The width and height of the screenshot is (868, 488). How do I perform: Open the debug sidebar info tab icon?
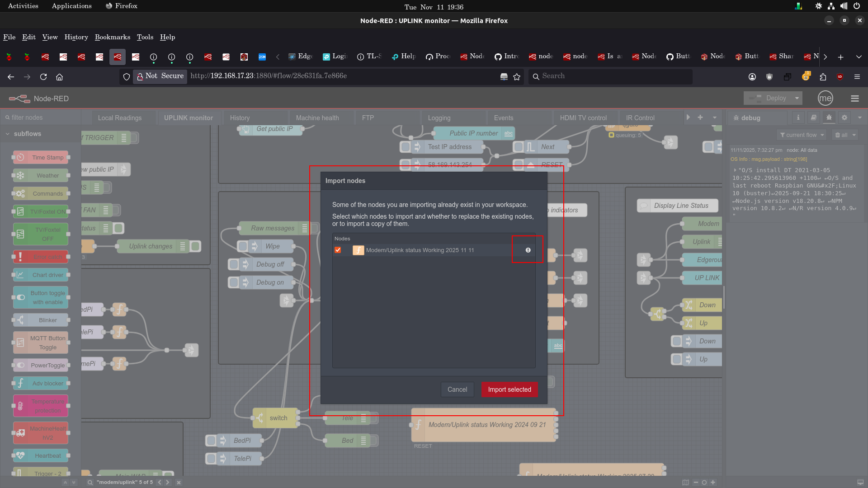click(x=798, y=117)
